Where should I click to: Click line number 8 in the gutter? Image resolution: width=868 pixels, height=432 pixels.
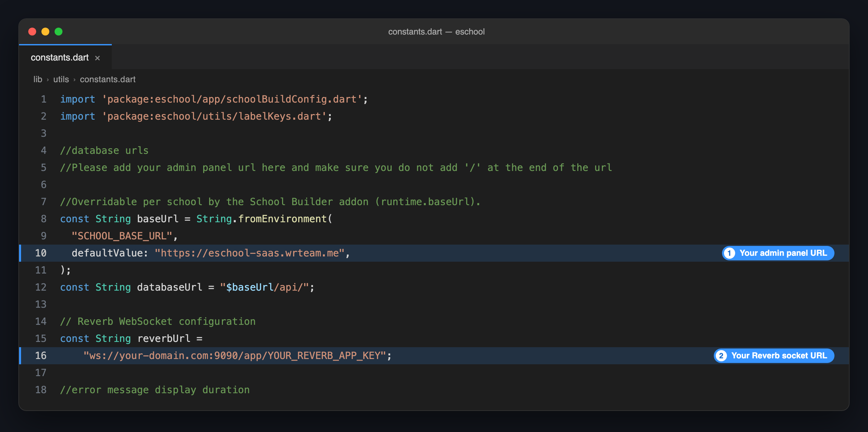pyautogui.click(x=44, y=219)
